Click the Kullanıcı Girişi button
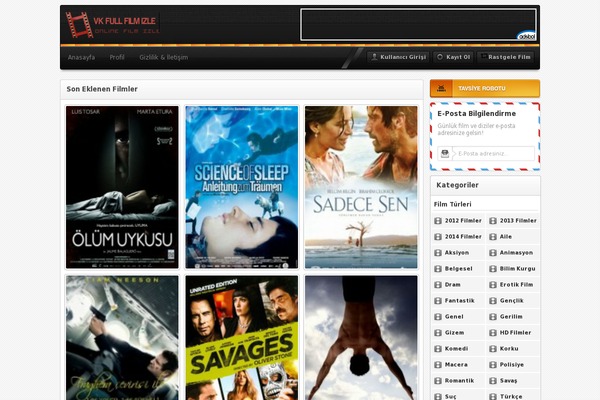This screenshot has height=400, width=600. tap(398, 57)
